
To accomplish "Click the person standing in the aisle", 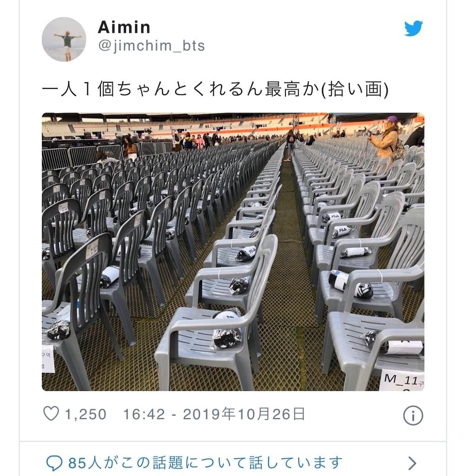I will pos(290,145).
